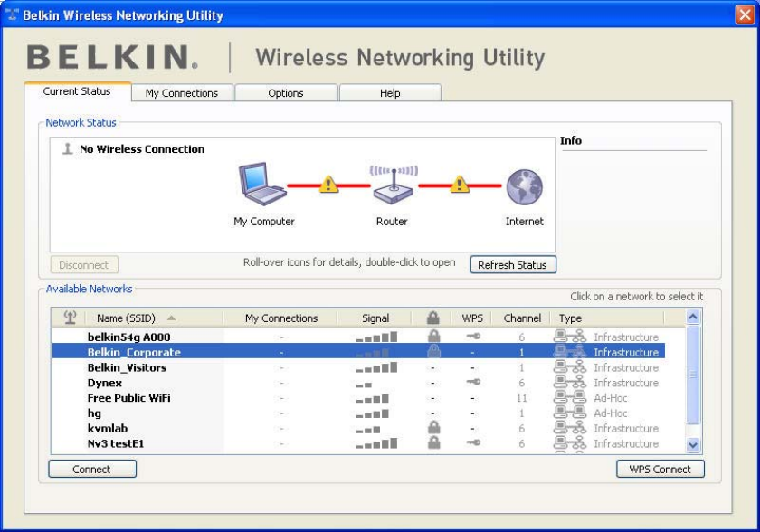
Task: Click the signal bars of Belkin_Visitors
Action: [x=376, y=367]
